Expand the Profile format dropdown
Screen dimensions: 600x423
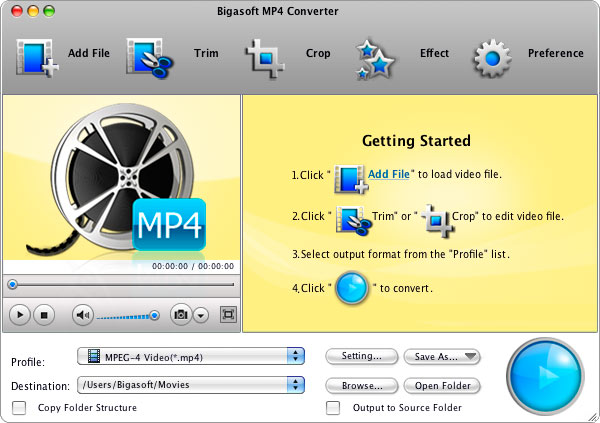[x=295, y=356]
